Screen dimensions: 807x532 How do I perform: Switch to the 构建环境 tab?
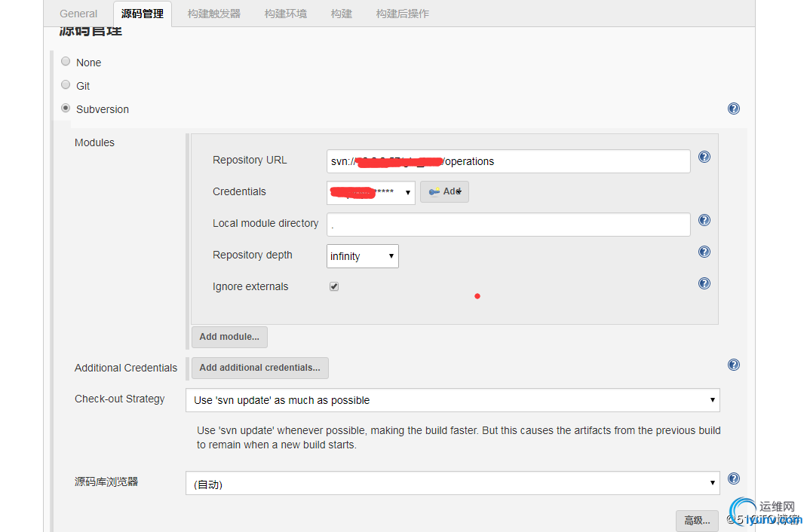pos(286,14)
